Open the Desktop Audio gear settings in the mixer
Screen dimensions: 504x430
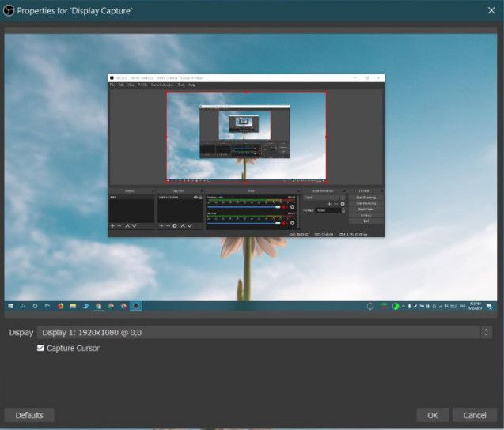[292, 207]
